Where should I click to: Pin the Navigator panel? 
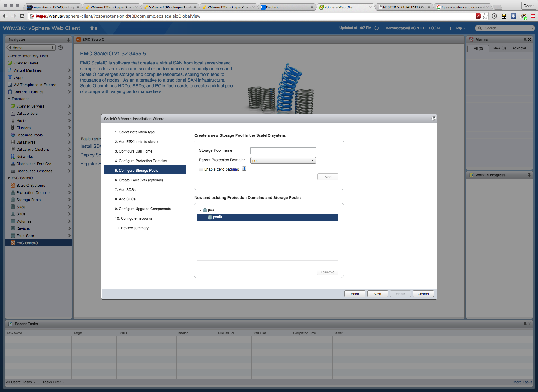[x=68, y=40]
